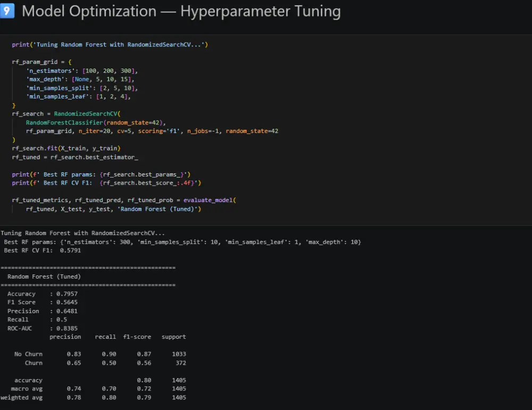Screen dimensions: 532x410
Task: Click the 'rf_tuned = rf_search.best_estimator_' line
Action: 75,157
